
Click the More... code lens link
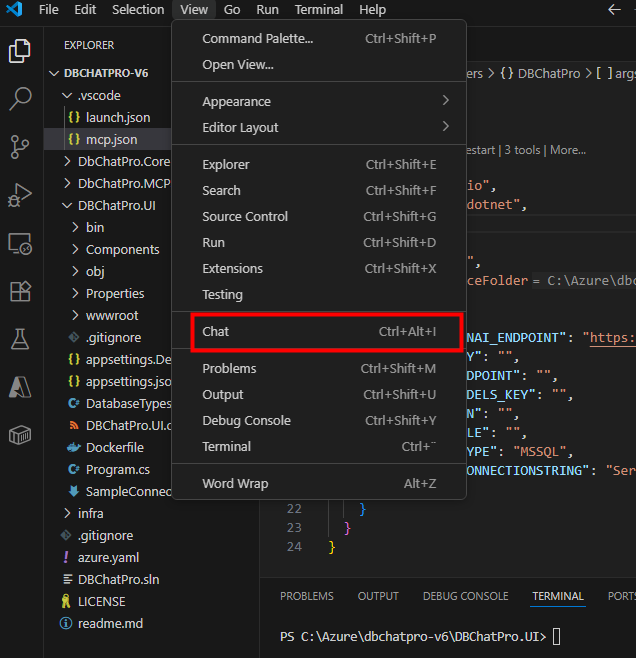(568, 150)
